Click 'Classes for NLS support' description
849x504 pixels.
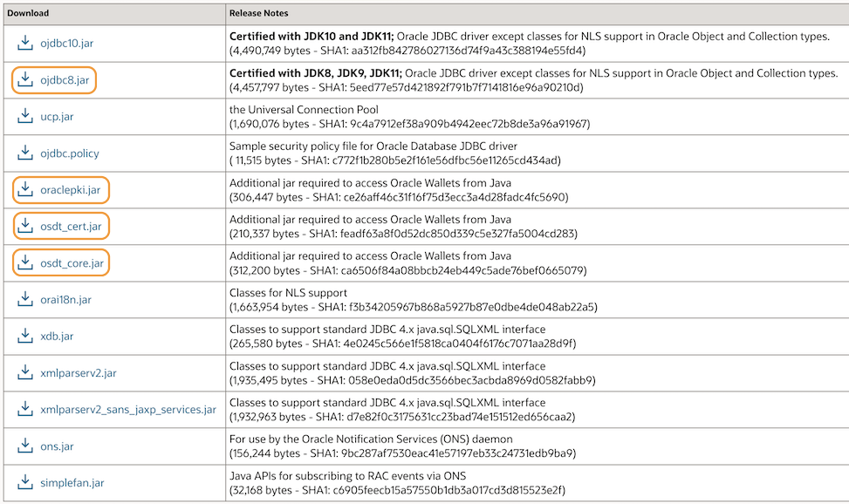click(x=288, y=293)
